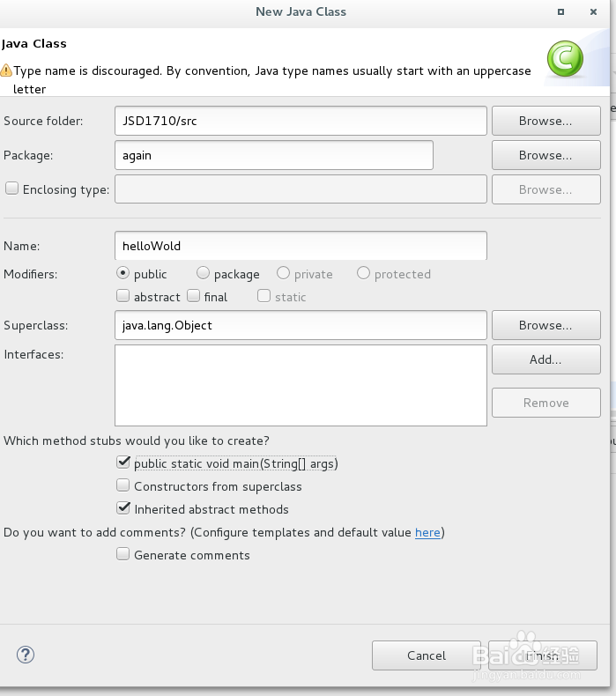The image size is (616, 696).
Task: Toggle the Enclosing type checkbox
Action: click(11, 189)
